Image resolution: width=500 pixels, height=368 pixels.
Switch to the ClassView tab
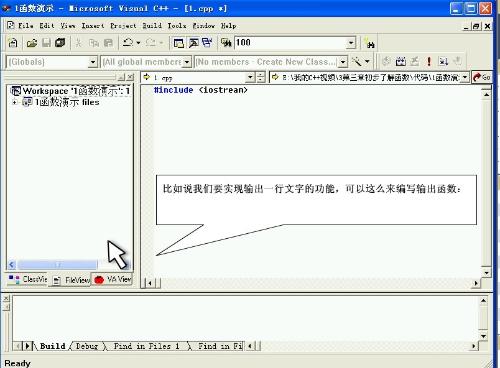pos(28,279)
